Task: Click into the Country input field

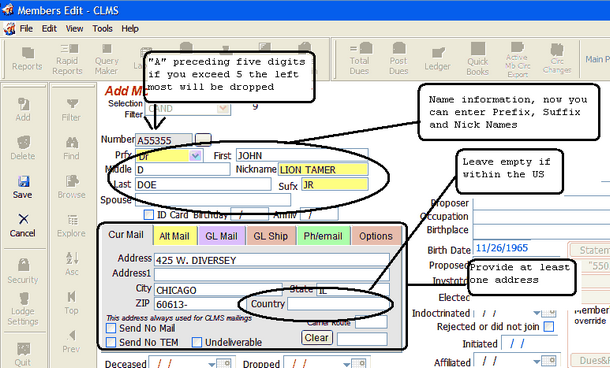Action: pyautogui.click(x=338, y=304)
